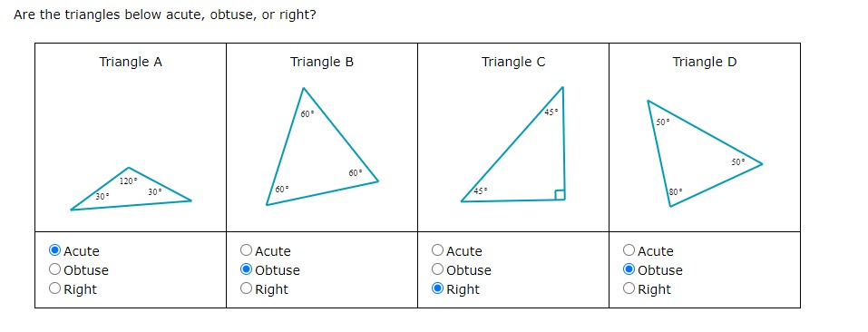
Task: Choose Right for Triangle B
Action: [x=247, y=288]
